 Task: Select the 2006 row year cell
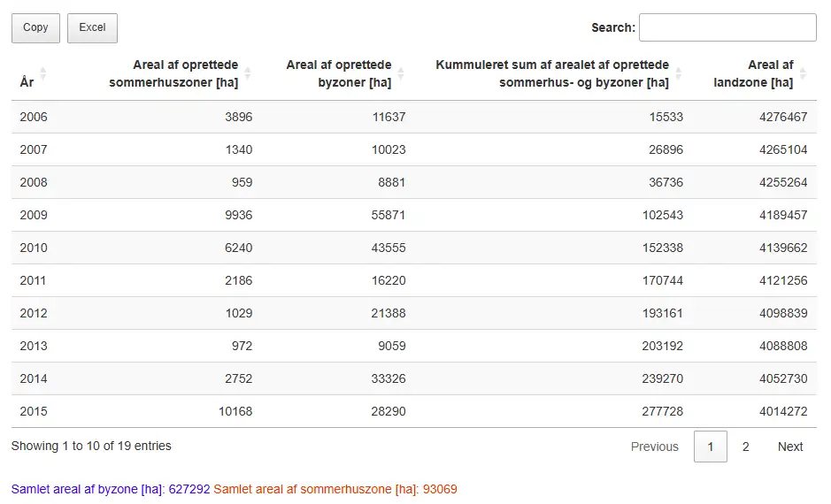[34, 117]
